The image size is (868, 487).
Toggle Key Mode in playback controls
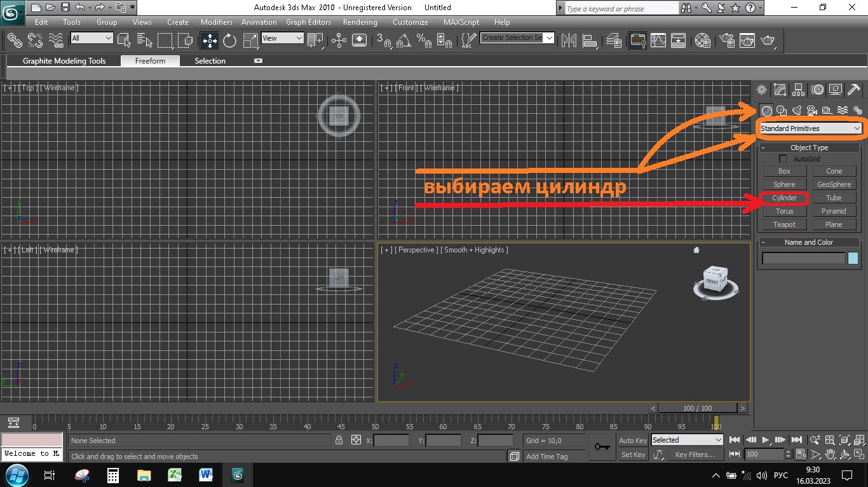tap(735, 454)
